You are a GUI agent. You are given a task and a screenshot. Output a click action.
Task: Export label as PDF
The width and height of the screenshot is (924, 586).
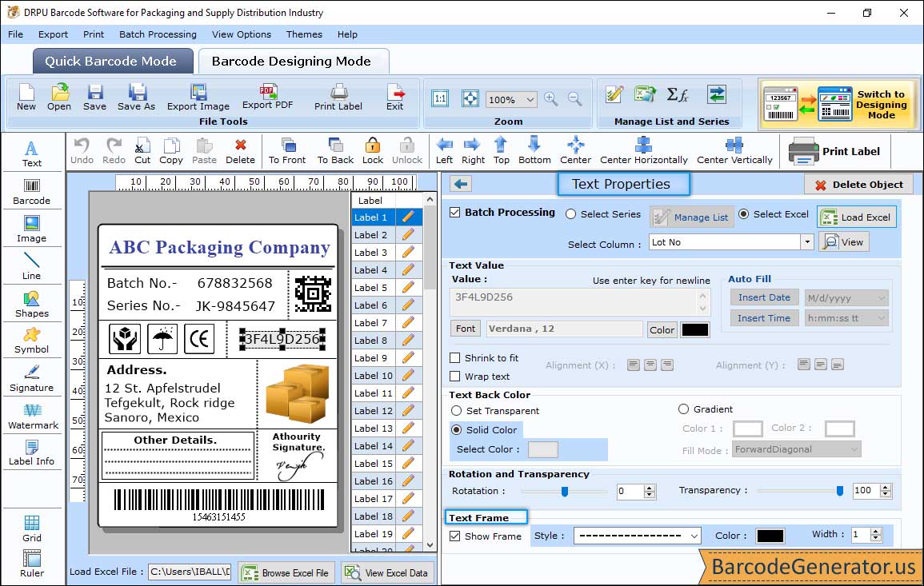267,97
